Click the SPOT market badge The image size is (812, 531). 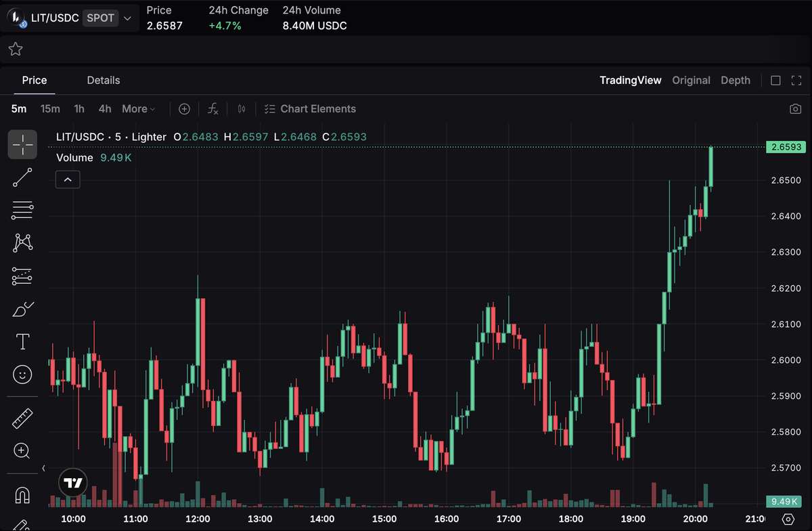[x=100, y=18]
